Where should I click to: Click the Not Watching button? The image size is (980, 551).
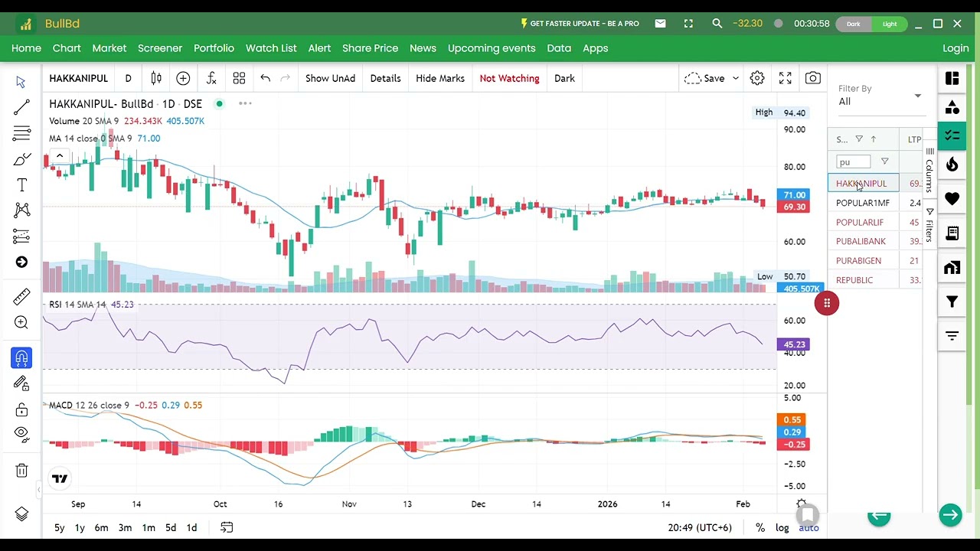[509, 78]
